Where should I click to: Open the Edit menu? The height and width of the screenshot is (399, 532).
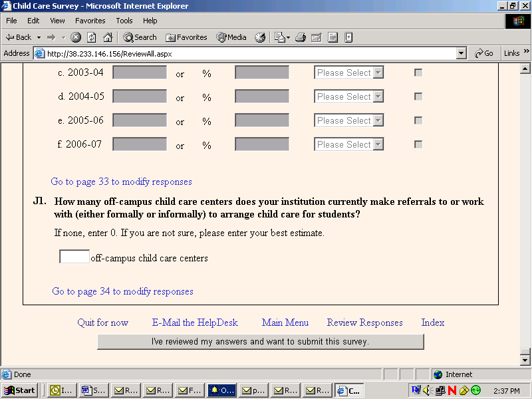33,21
